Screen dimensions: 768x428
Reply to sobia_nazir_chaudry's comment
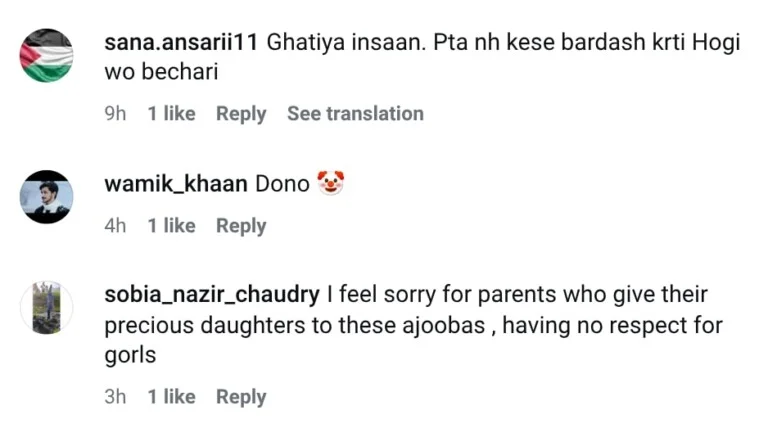point(241,397)
